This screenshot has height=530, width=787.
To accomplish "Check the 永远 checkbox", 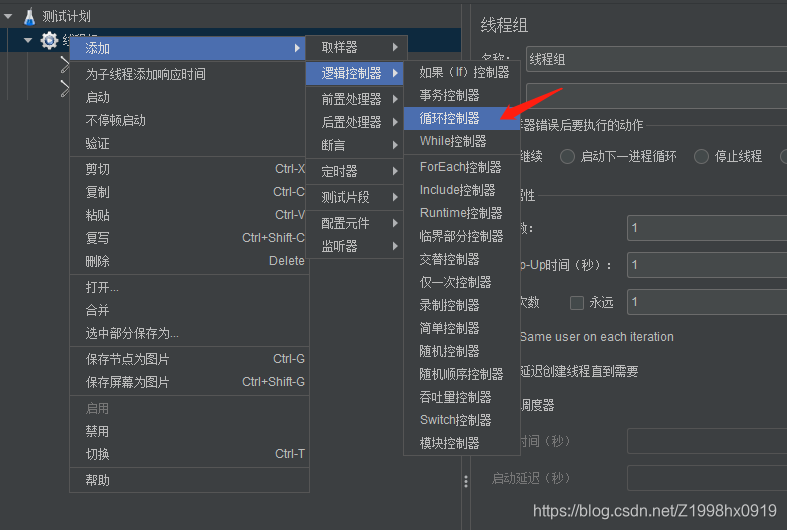I will click(577, 303).
